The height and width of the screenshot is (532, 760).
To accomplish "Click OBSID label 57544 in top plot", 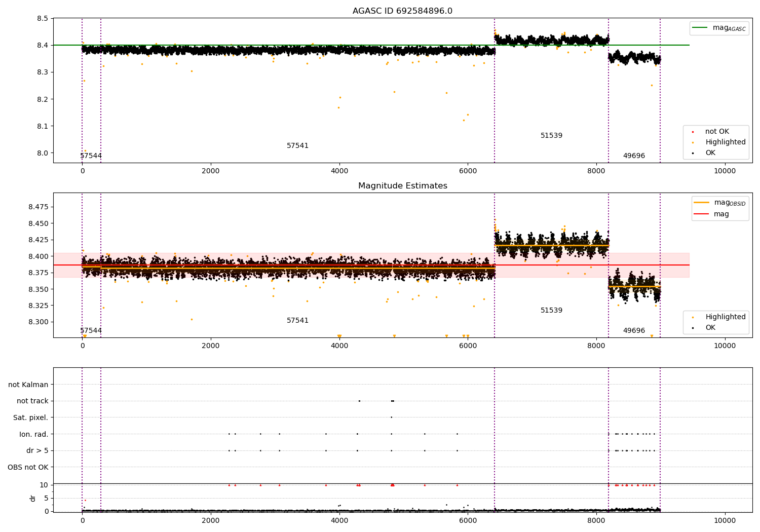I will [x=91, y=156].
